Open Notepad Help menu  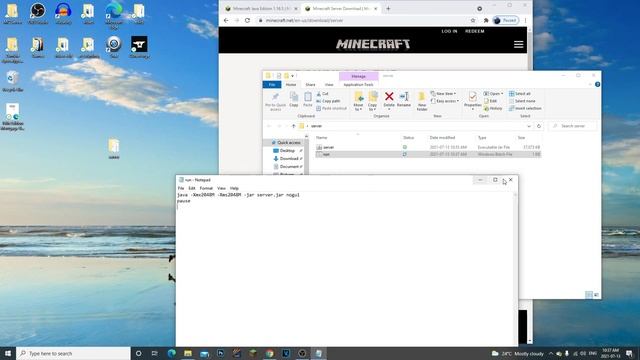coord(234,188)
